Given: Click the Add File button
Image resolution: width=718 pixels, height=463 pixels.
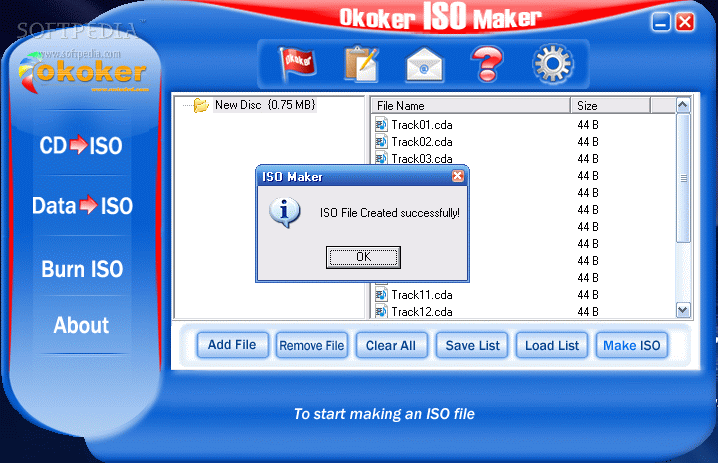Looking at the screenshot, I should click(232, 345).
